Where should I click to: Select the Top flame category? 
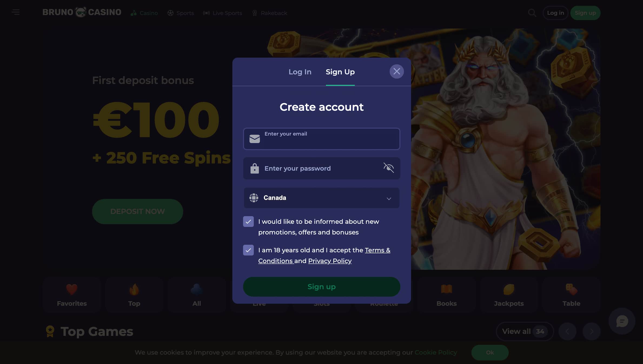click(x=134, y=295)
